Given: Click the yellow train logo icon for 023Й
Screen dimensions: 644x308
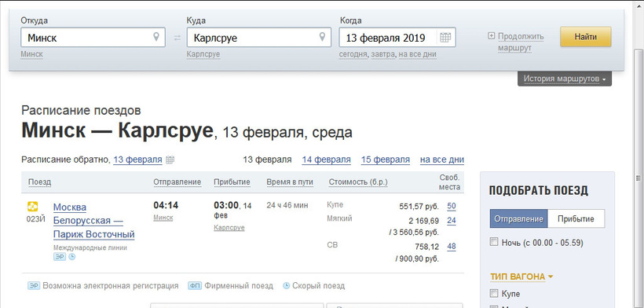Looking at the screenshot, I should coord(32,206).
